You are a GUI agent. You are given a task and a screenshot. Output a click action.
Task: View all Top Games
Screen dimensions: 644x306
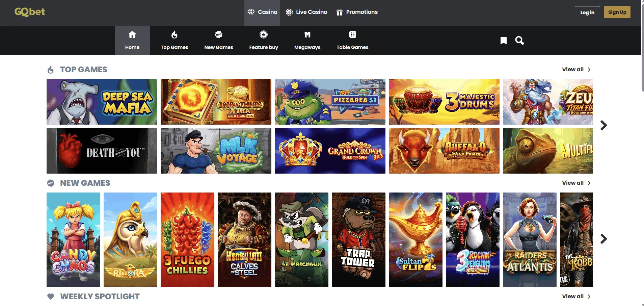point(576,69)
